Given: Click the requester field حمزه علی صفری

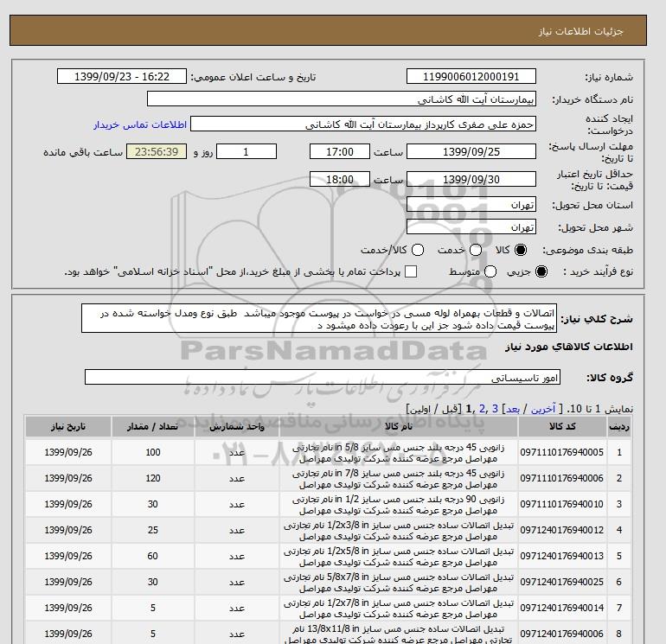Looking at the screenshot, I should click(x=363, y=124).
